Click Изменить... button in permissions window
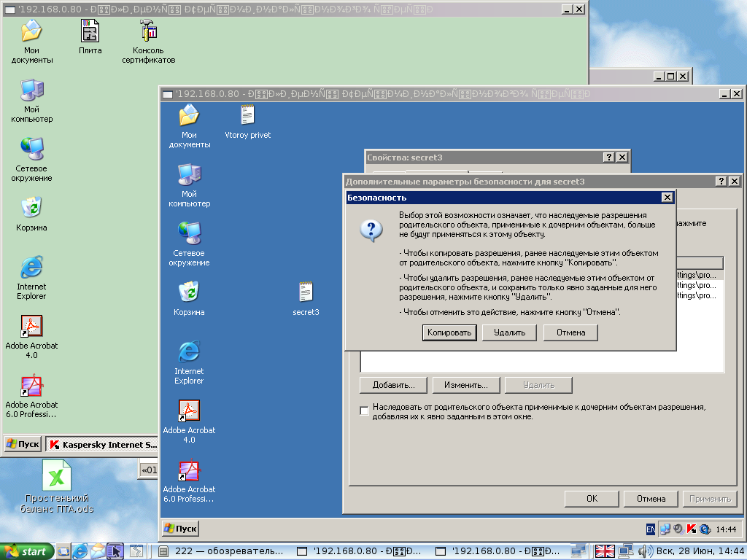 pos(465,385)
